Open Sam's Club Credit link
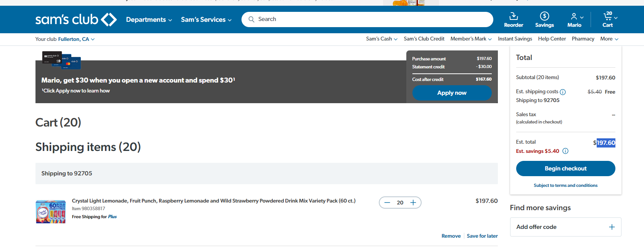 point(424,39)
